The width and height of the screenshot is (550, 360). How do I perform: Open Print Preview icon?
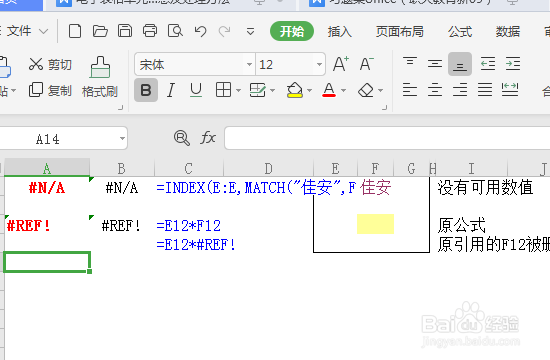click(x=175, y=31)
